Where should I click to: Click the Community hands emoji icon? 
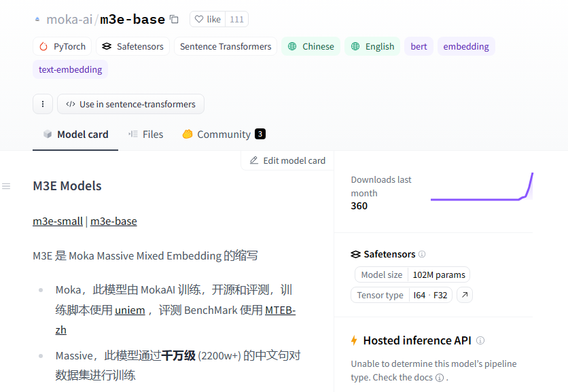click(188, 134)
